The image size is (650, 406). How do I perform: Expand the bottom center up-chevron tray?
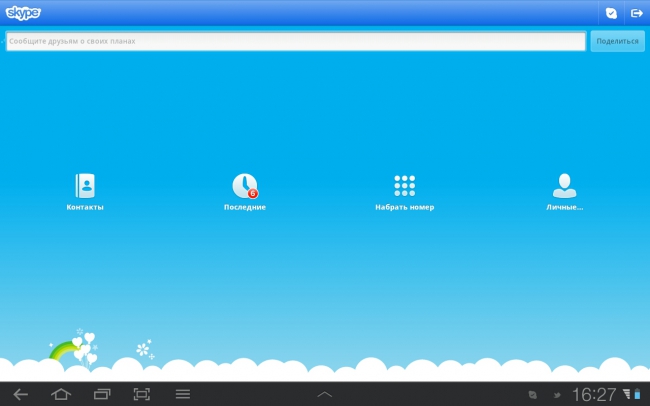[325, 394]
